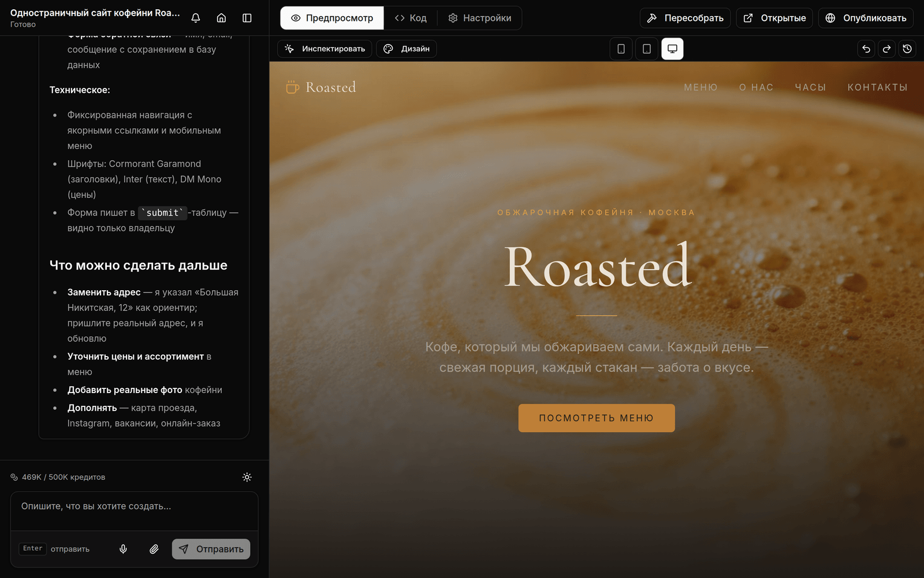Image resolution: width=924 pixels, height=578 pixels.
Task: Click the ПОСМОТРЕТЬ МЕНЮ button
Action: pyautogui.click(x=597, y=418)
